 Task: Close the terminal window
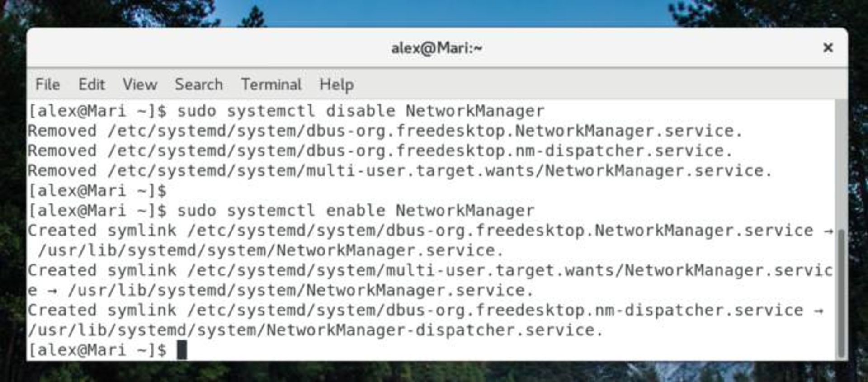(828, 47)
